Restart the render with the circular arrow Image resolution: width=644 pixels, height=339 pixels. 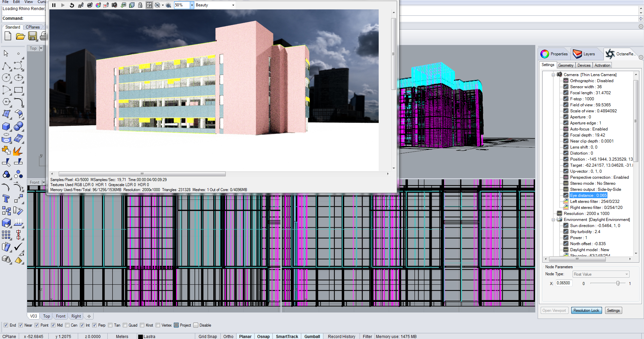(x=72, y=5)
